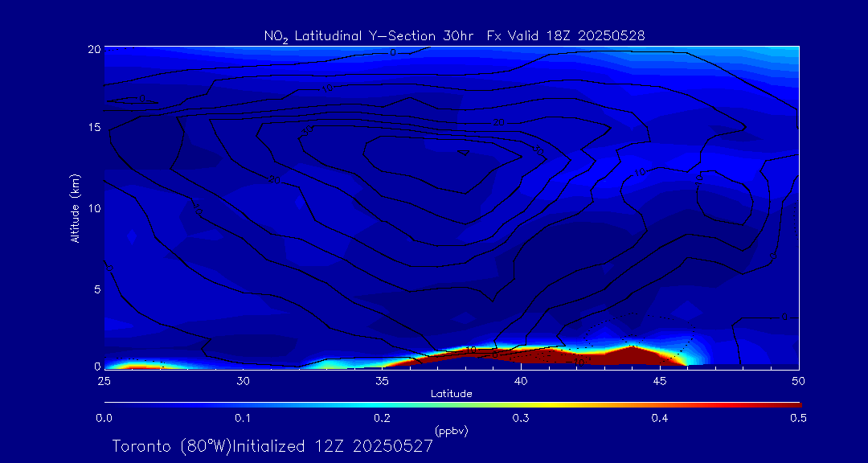Click latitude axis tick "35"
868x463 pixels.
click(382, 380)
